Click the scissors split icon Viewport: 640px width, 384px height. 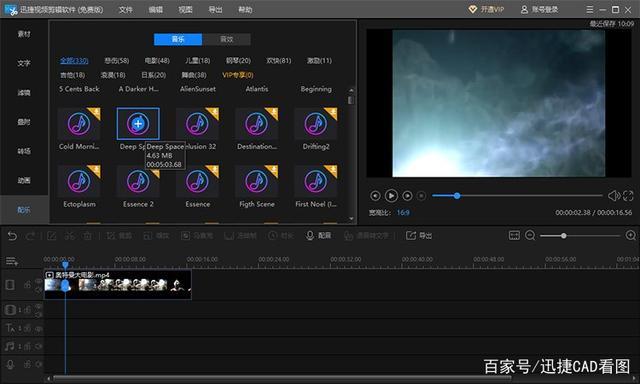coord(70,235)
